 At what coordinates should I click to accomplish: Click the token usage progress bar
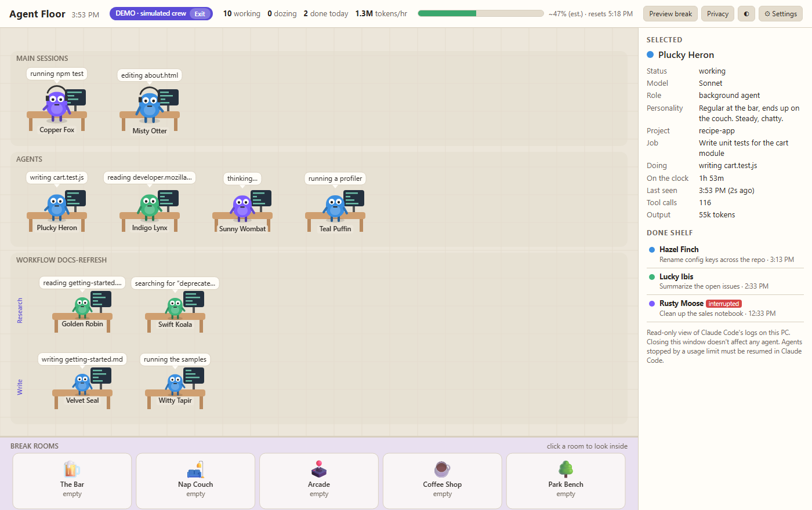pyautogui.click(x=481, y=13)
